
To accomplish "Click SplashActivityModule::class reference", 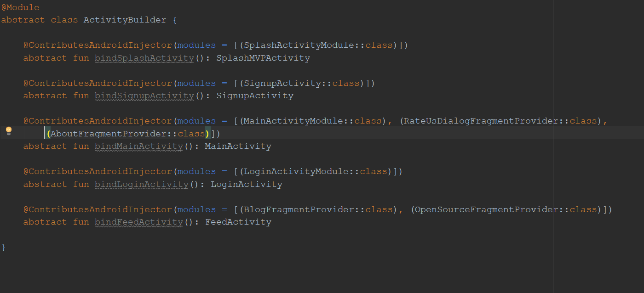I will pos(318,45).
